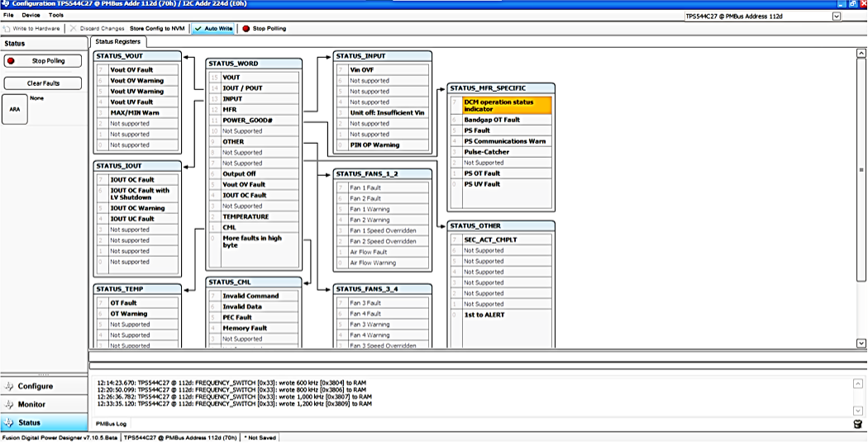868x447 pixels.
Task: Open the File menu
Action: tap(8, 15)
